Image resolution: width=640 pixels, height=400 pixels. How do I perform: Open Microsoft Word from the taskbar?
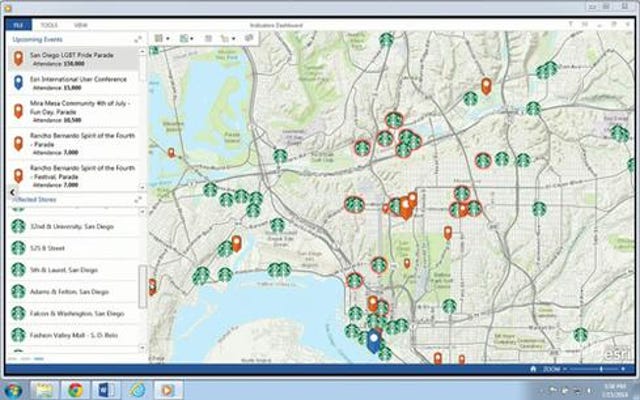point(107,390)
